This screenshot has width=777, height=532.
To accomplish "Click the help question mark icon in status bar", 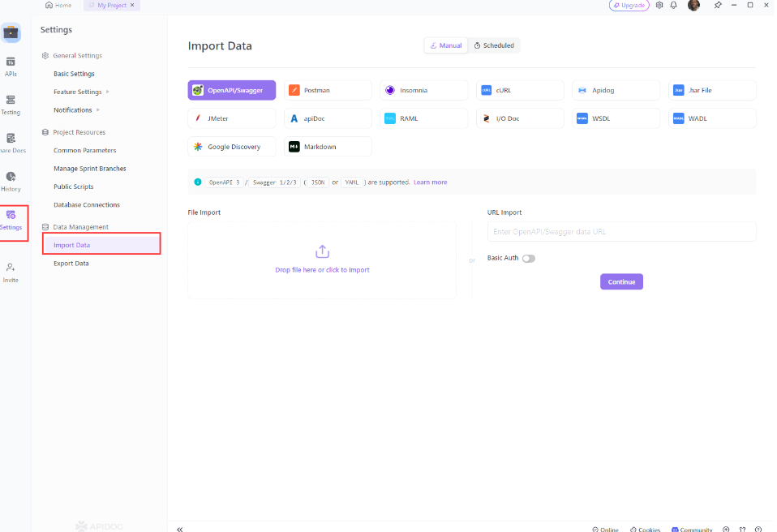I will [x=758, y=529].
